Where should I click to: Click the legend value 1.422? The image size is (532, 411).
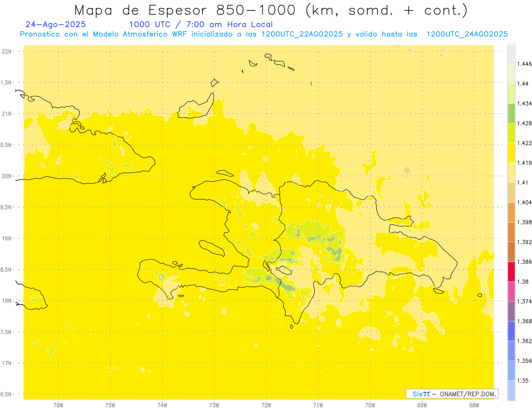coord(524,143)
